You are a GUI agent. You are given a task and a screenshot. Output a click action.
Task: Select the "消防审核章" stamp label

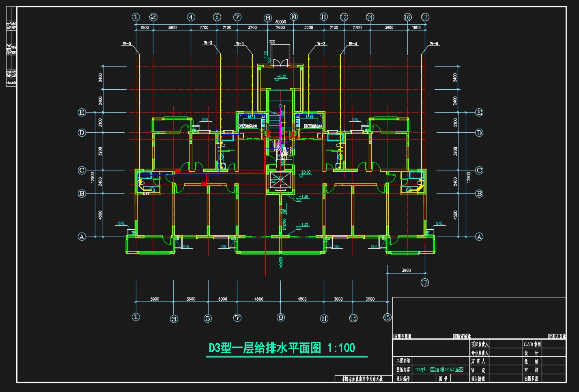pos(462,336)
